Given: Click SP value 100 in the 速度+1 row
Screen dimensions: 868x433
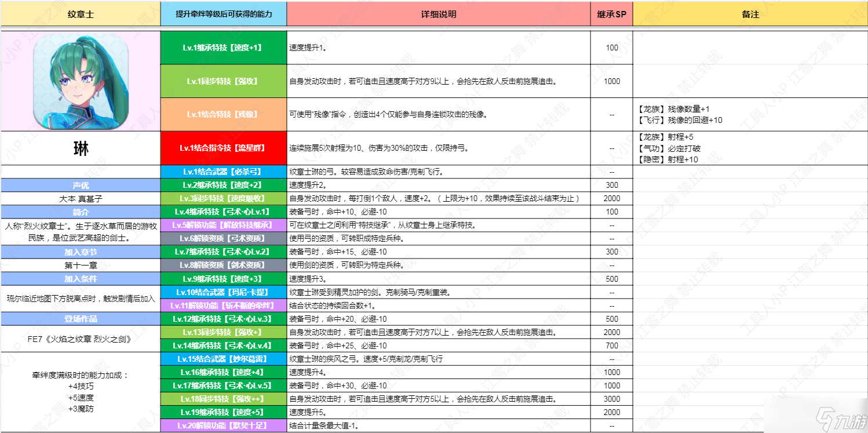Looking at the screenshot, I should point(612,48).
